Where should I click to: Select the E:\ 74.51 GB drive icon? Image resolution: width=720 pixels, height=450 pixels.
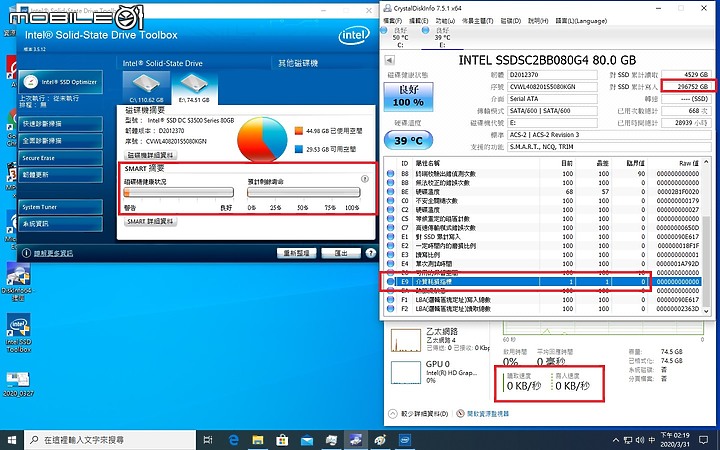tap(194, 87)
